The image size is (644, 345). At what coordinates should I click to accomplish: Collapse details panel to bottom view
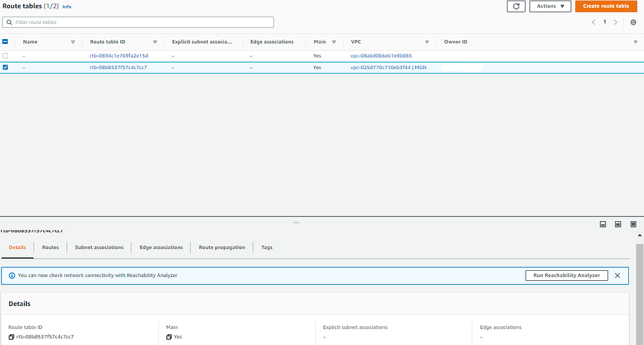(x=603, y=224)
